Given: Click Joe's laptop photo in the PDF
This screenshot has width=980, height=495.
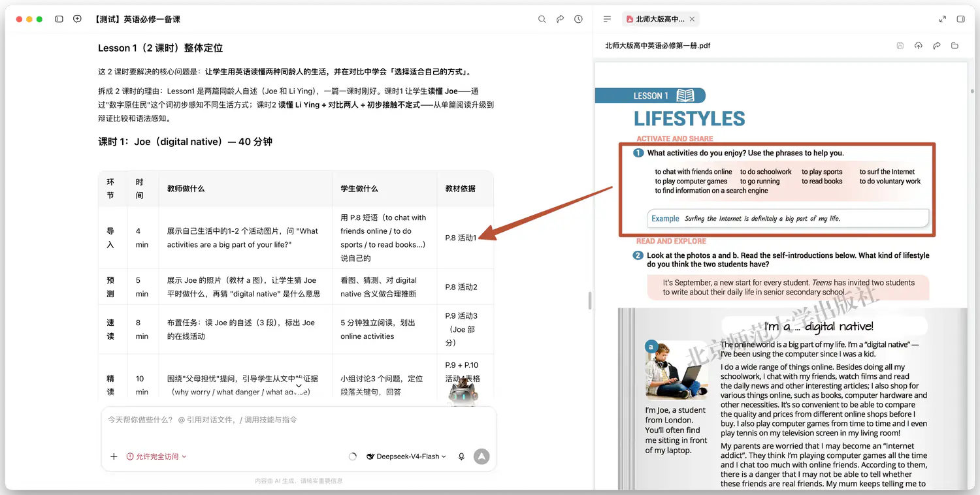Looking at the screenshot, I should click(x=676, y=370).
